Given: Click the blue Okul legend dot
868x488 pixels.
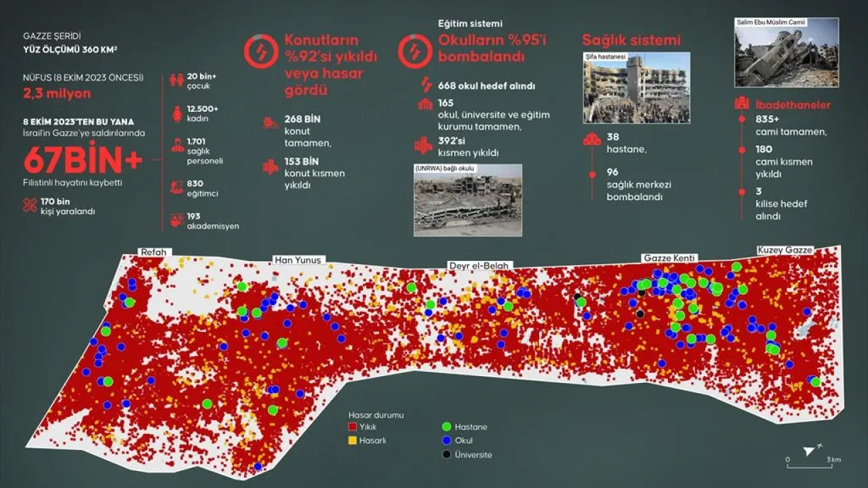Looking at the screenshot, I should (446, 441).
